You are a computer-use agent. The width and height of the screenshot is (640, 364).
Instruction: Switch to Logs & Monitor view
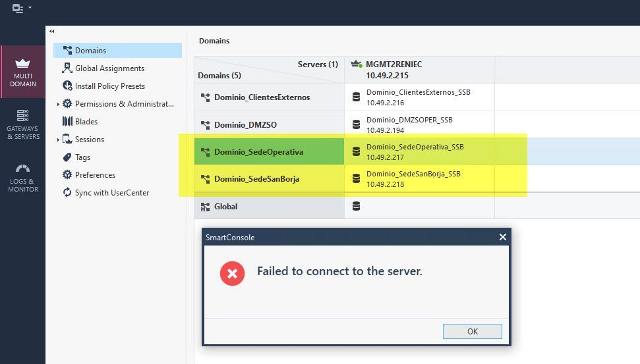(x=23, y=178)
